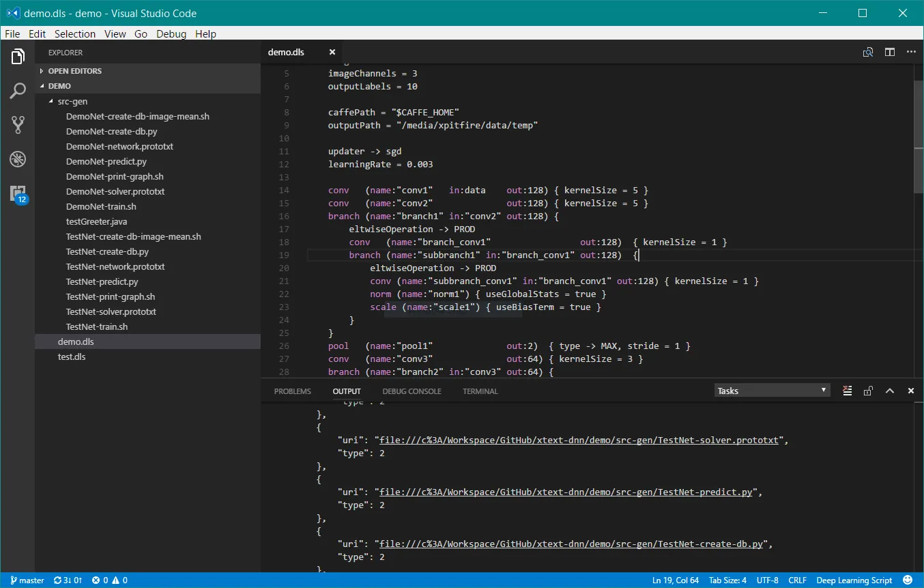Synchronize changes in status bar
Image resolution: width=924 pixels, height=588 pixels.
click(x=68, y=580)
